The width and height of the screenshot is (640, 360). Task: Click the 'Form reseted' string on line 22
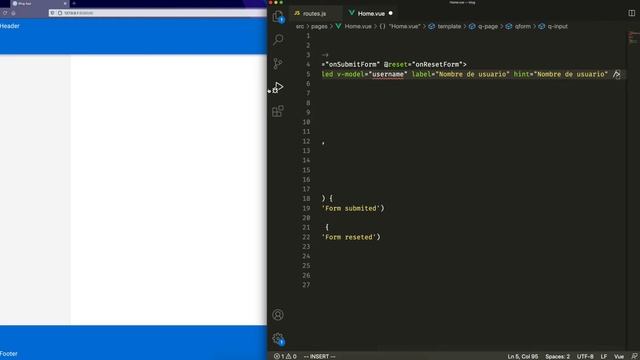[349, 237]
